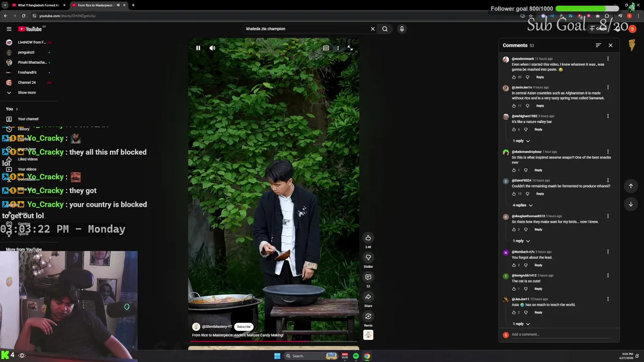The image size is (644, 362).
Task: Dislike @tomgrubb1412's comment
Action: click(x=526, y=289)
